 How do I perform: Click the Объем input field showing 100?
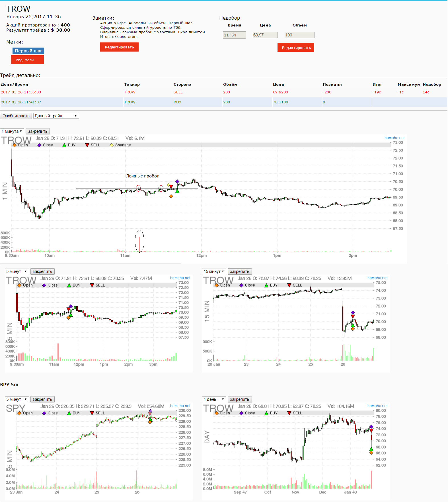(299, 35)
